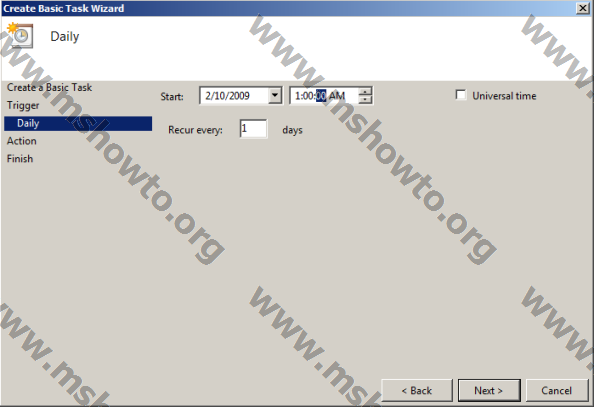Click the Create Basic Task Wizard title bar
The image size is (594, 407).
(288, 8)
